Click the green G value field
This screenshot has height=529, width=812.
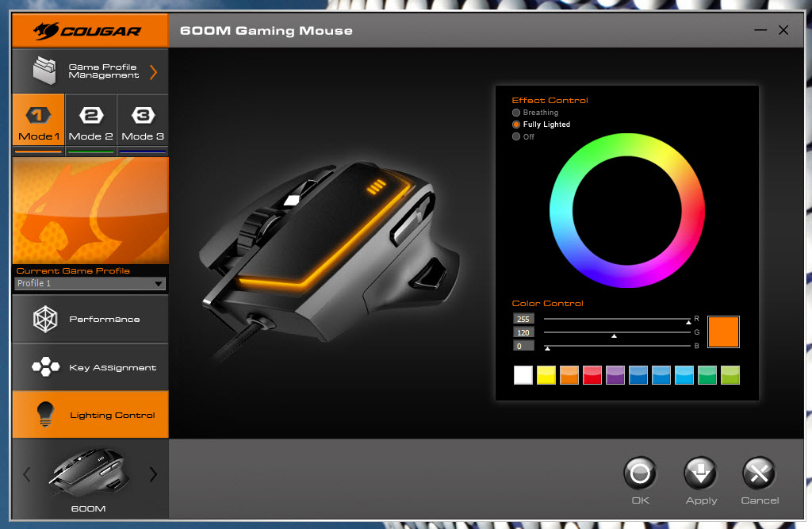(523, 332)
